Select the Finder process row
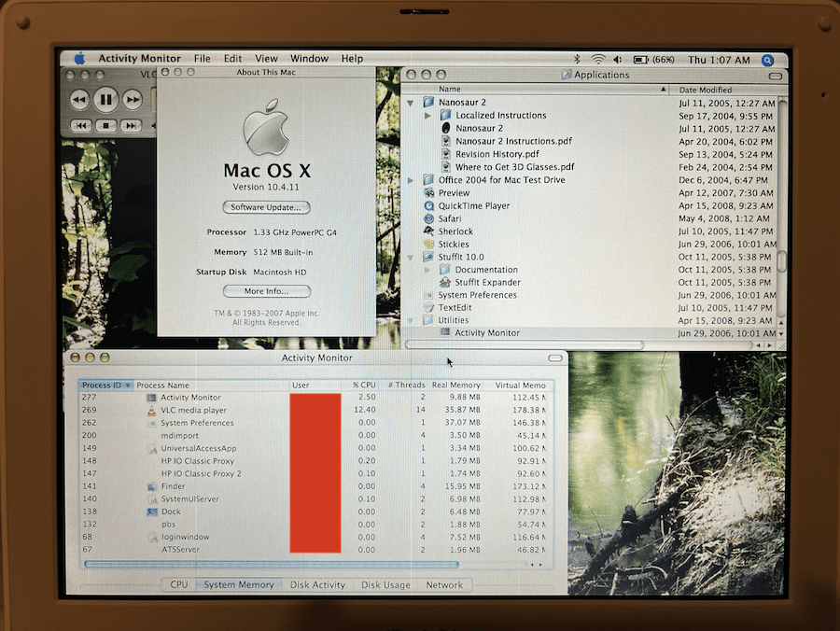This screenshot has width=840, height=631. (x=316, y=486)
